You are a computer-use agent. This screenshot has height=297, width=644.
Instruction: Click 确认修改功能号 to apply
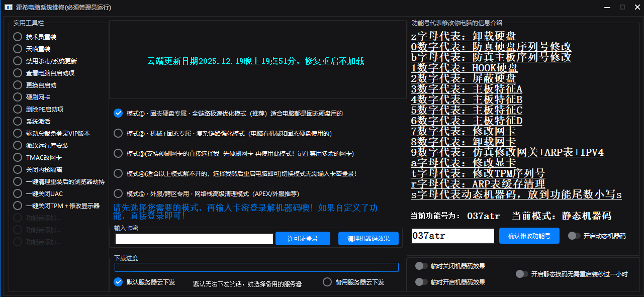[x=529, y=236]
